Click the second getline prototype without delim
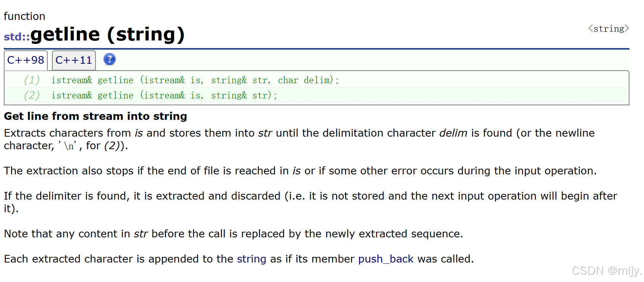Image resolution: width=644 pixels, height=282 pixels. 164,95
